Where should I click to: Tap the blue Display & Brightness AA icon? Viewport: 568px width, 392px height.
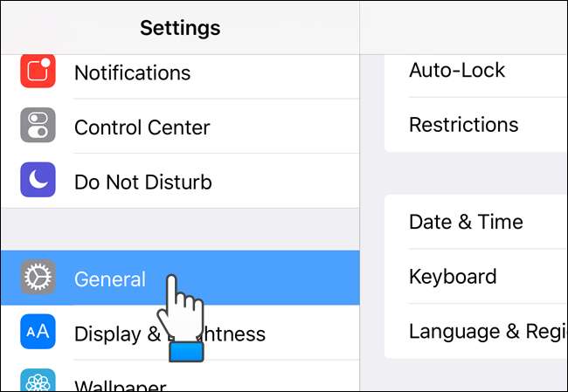coord(38,333)
